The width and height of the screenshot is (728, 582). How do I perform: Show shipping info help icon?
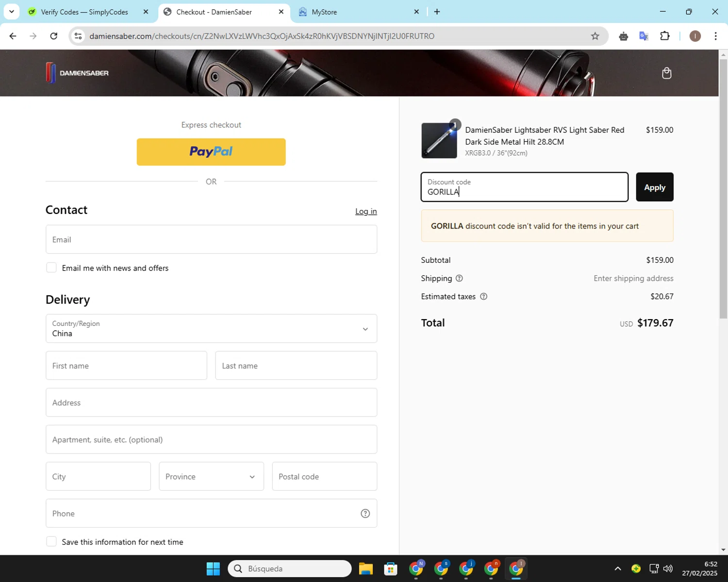click(459, 278)
